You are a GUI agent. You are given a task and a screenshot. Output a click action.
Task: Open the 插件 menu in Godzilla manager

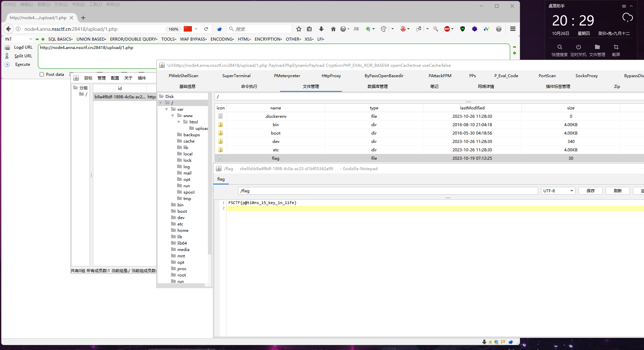tap(142, 78)
